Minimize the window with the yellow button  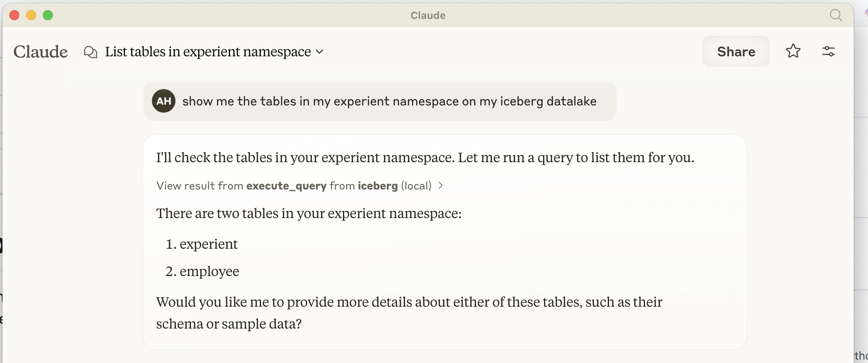click(x=31, y=16)
